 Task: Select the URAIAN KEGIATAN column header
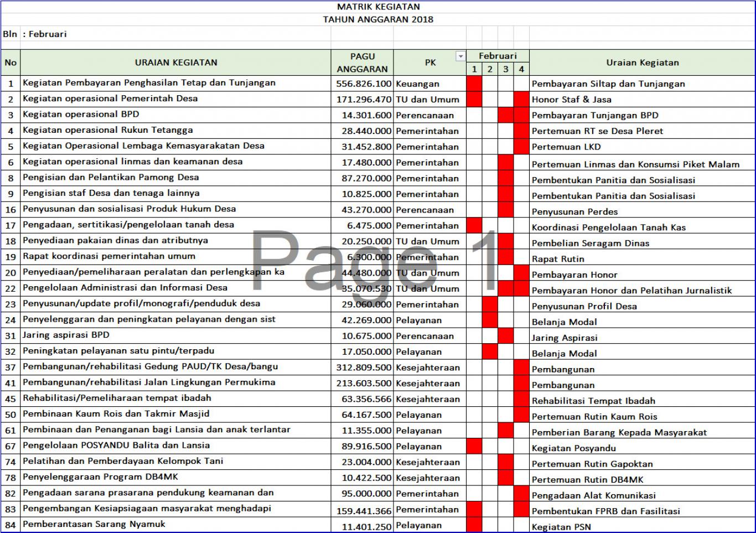click(176, 63)
